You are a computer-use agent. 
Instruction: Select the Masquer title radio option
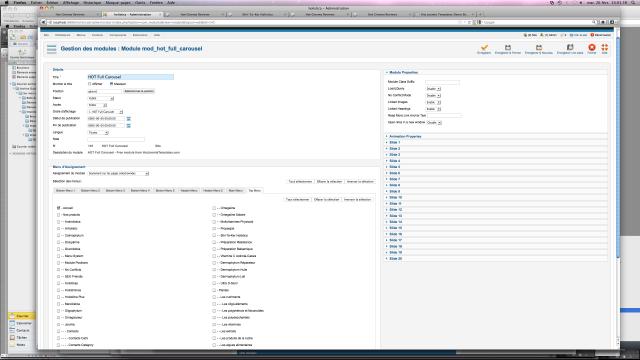pos(111,84)
